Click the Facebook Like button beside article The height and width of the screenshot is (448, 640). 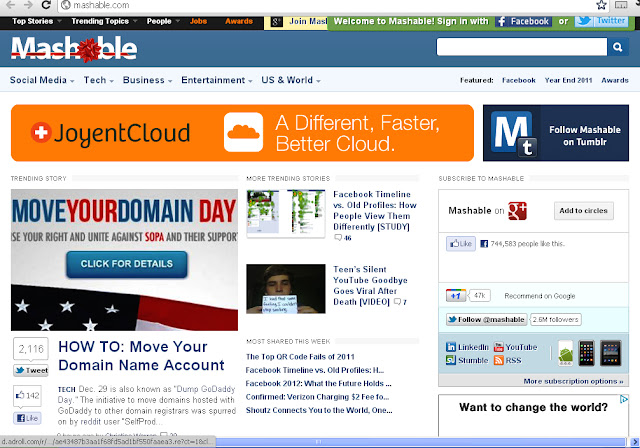click(x=27, y=418)
